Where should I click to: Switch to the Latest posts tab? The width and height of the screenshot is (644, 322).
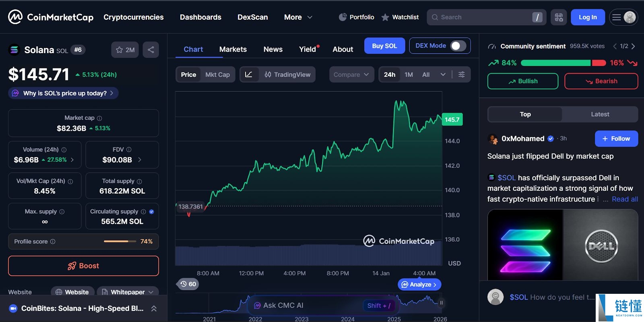(600, 114)
